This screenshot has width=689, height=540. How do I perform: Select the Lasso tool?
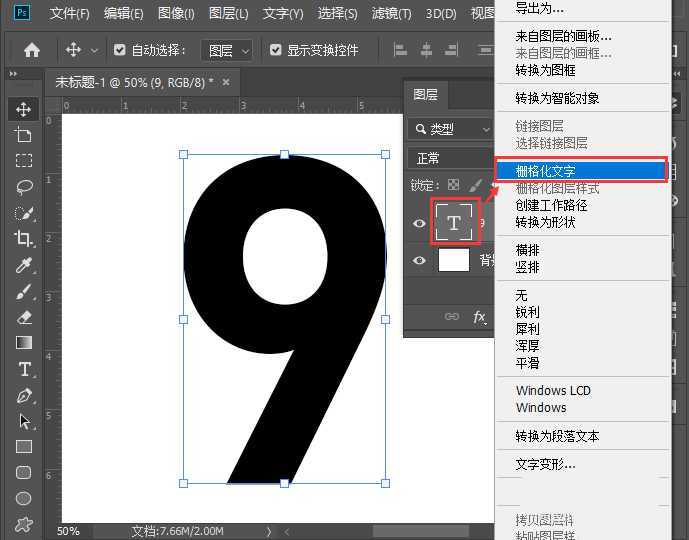(x=24, y=186)
